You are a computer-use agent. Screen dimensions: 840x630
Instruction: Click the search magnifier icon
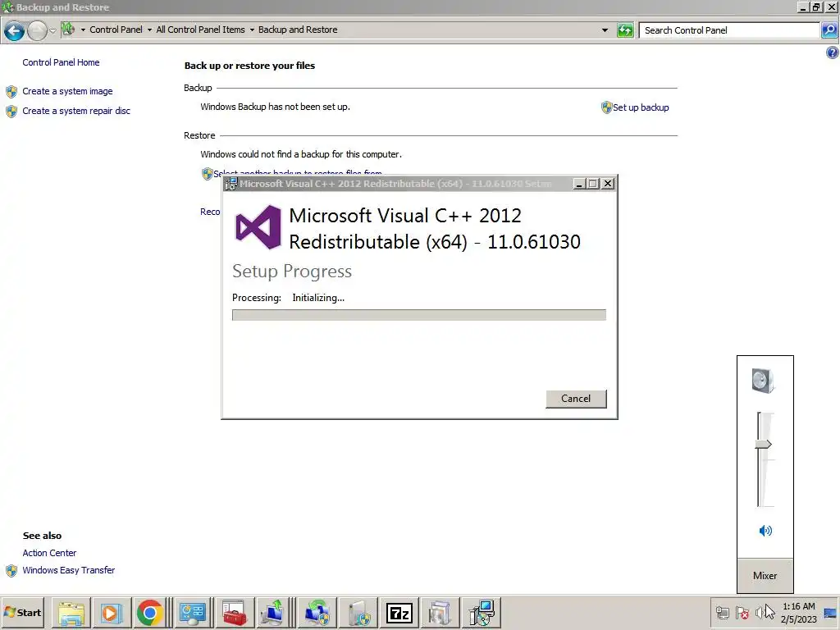(x=829, y=30)
